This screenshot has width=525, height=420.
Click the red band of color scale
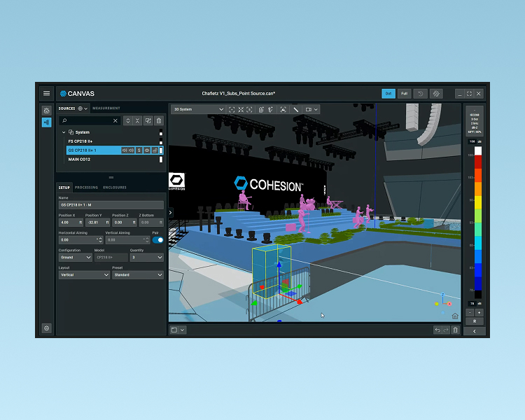click(x=478, y=162)
